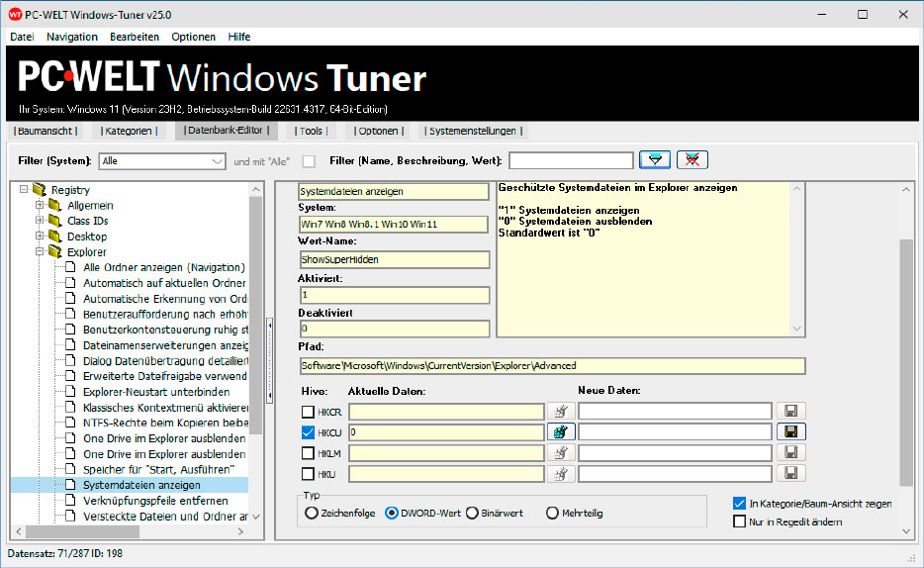Switch to the Tools tab

pyautogui.click(x=312, y=131)
